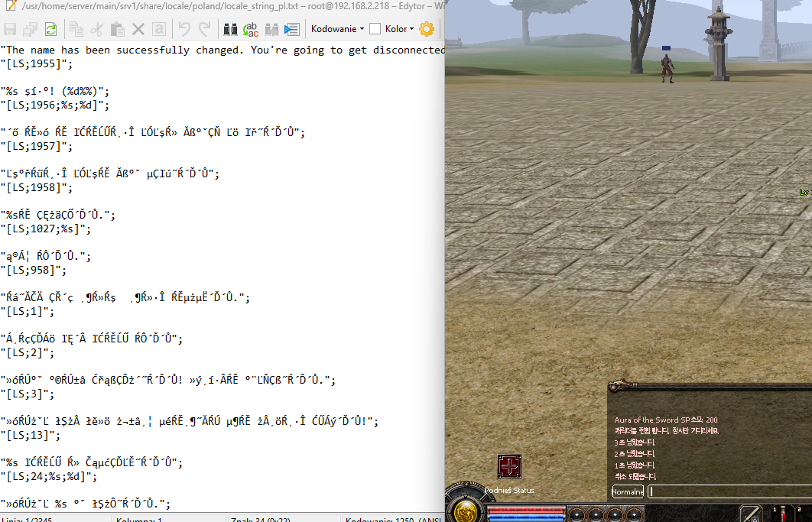
Task: Select item slot 1 in the hotbar
Action: click(x=781, y=514)
